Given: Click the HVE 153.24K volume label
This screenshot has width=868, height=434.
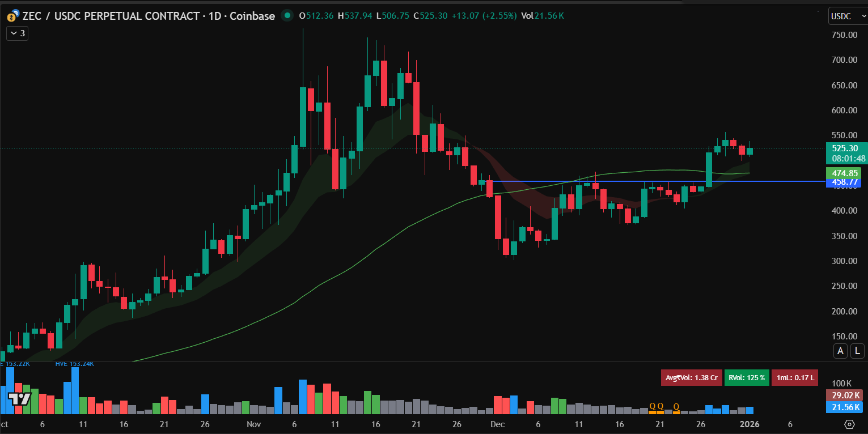Looking at the screenshot, I should (x=74, y=364).
